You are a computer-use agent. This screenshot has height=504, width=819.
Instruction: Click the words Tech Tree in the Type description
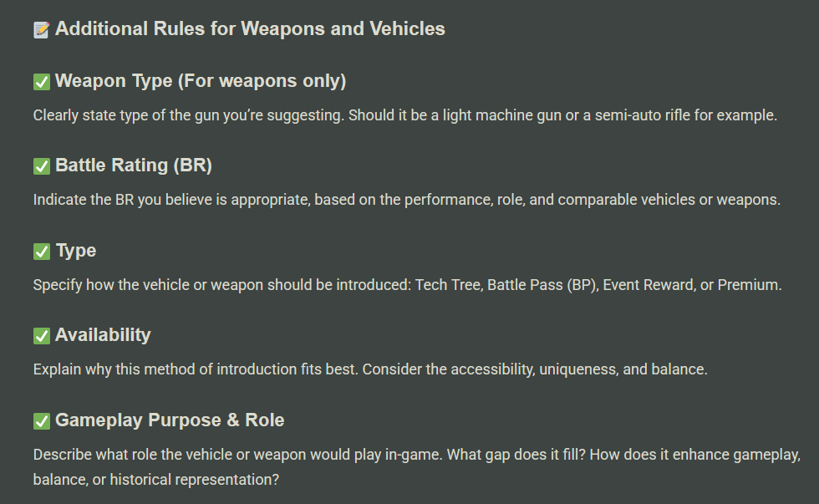click(x=448, y=285)
